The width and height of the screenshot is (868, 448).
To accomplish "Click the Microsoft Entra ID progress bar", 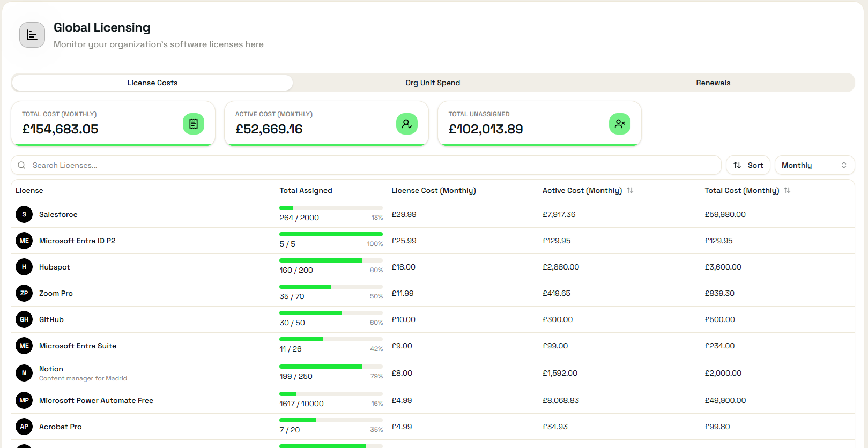I will (331, 234).
